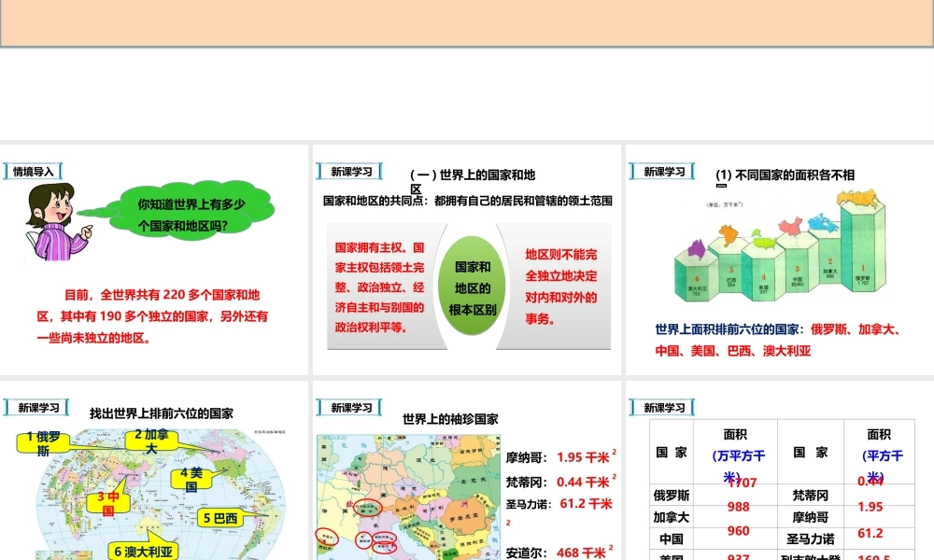Open the 不同国家的面积 bar chart slide
The height and width of the screenshot is (560, 934).
point(780,259)
